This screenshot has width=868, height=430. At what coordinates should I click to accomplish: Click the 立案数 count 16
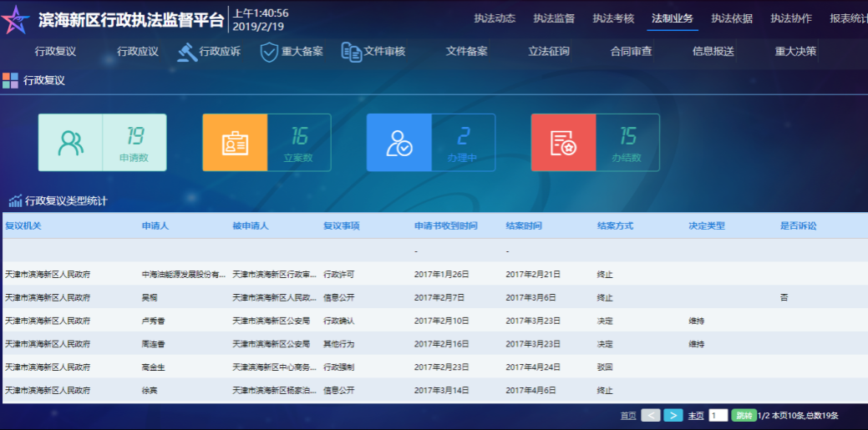click(x=299, y=135)
